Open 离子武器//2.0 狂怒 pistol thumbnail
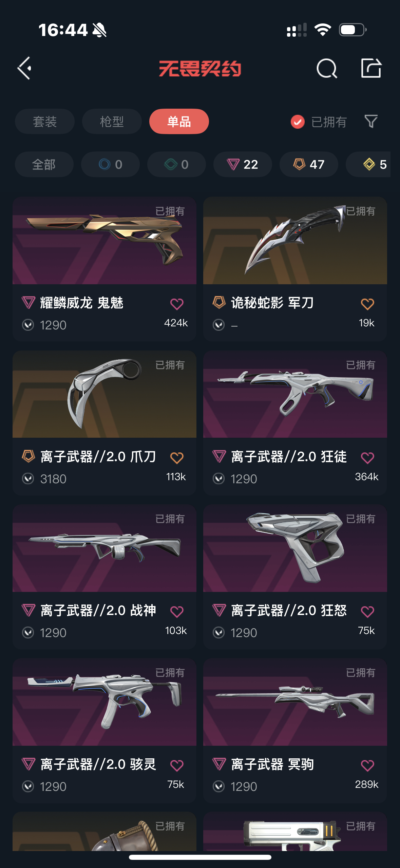The height and width of the screenshot is (868, 400). (x=295, y=548)
